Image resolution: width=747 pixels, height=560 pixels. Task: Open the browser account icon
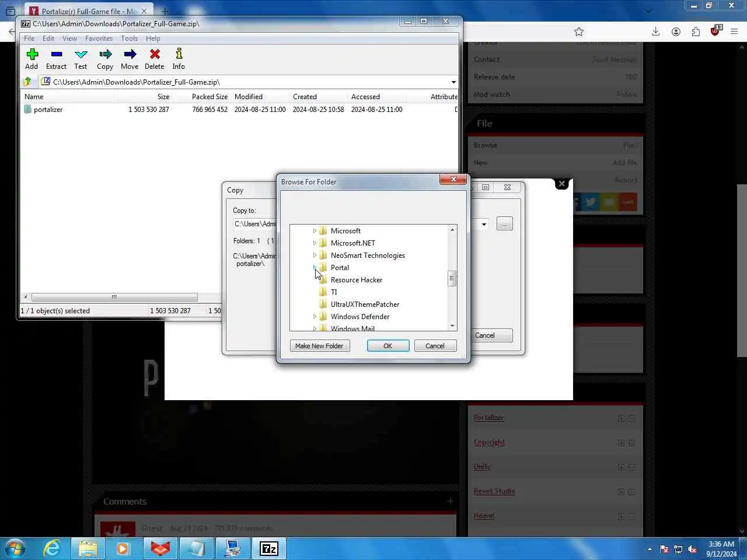point(676,32)
